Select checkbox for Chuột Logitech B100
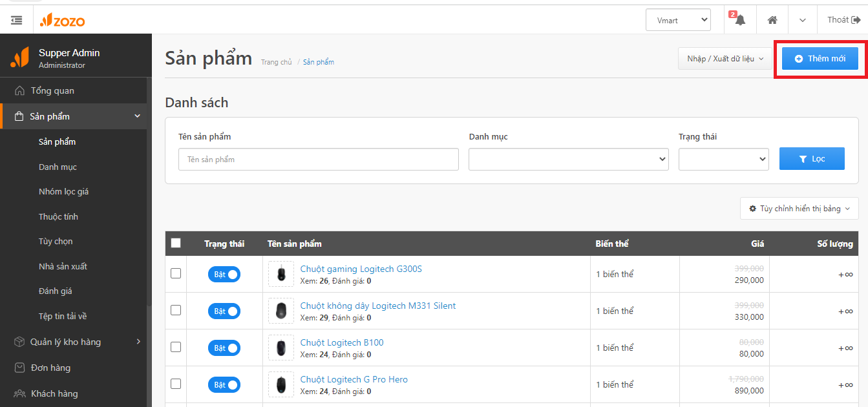Screen dimensions: 868x407 [x=176, y=347]
